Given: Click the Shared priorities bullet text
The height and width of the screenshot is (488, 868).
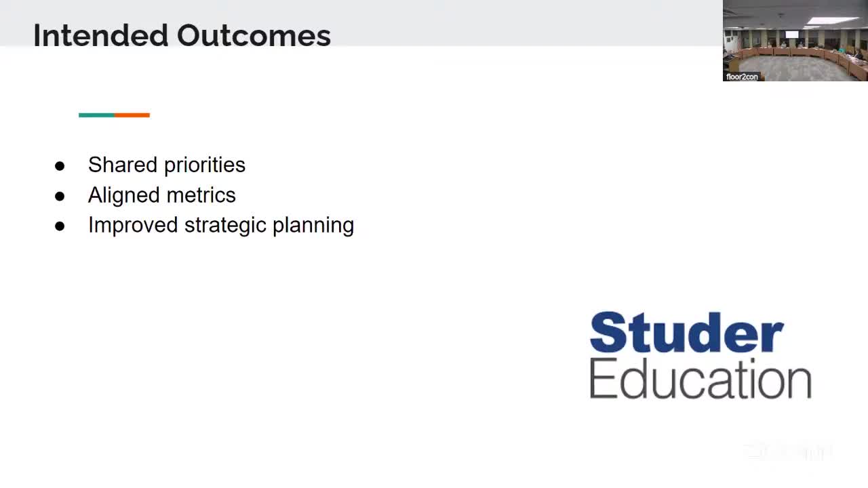Looking at the screenshot, I should coord(166,165).
